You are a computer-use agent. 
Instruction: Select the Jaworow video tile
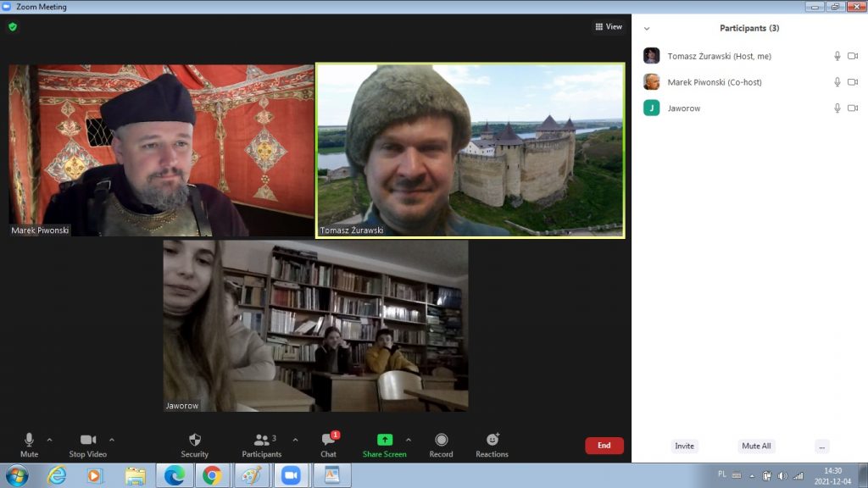coord(315,325)
